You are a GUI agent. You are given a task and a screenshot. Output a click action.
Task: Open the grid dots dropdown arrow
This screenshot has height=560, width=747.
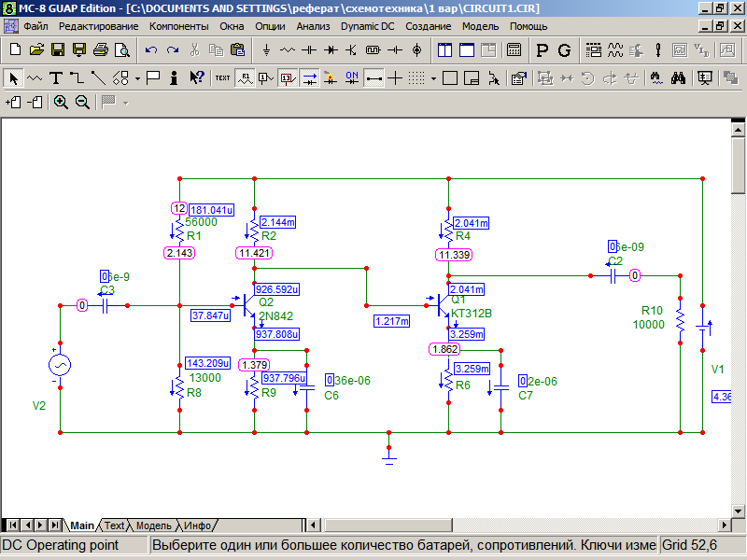pyautogui.click(x=433, y=77)
